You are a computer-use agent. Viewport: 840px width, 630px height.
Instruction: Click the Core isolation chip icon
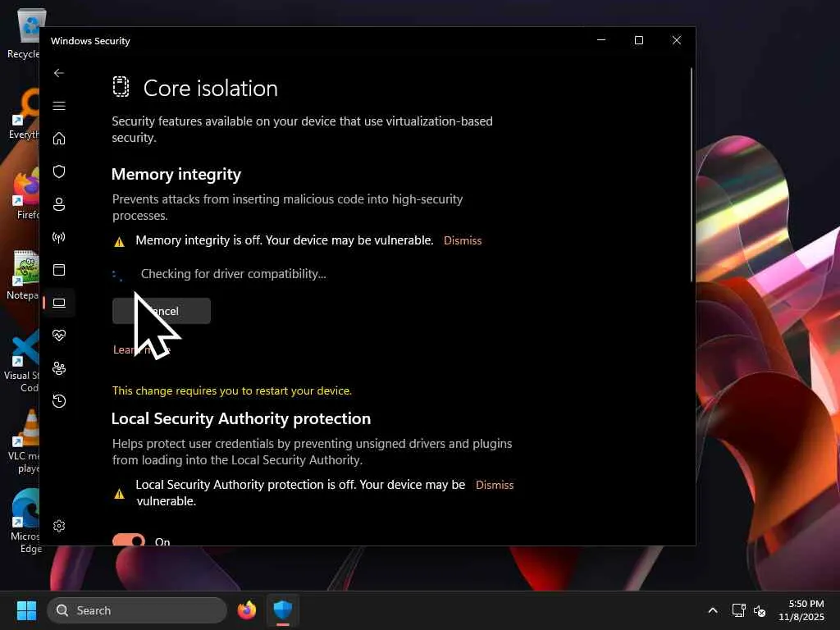pos(121,87)
